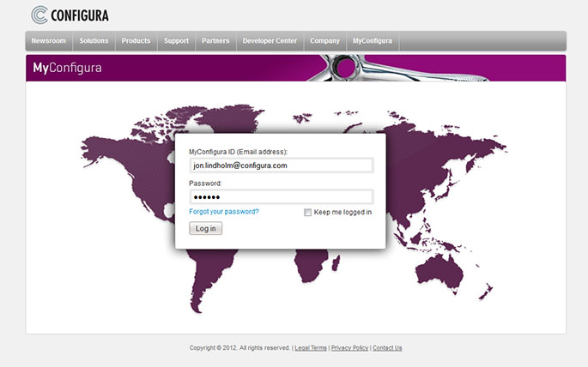Screen dimensions: 588x367
Task: Open the Company menu
Action: 324,41
